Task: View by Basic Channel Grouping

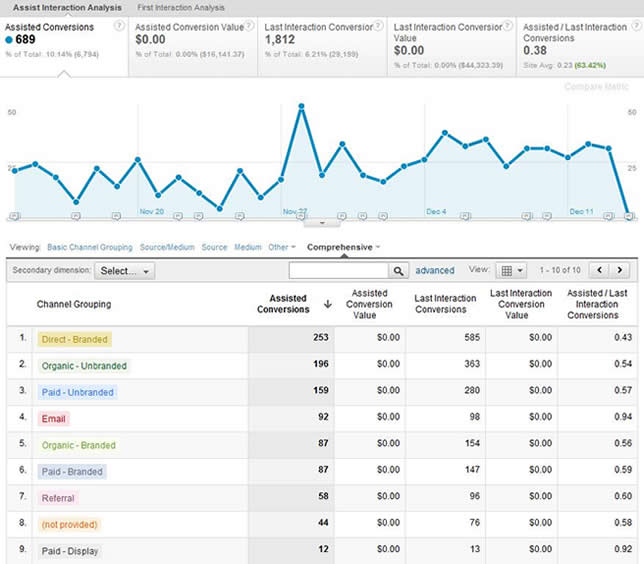Action: coord(90,247)
